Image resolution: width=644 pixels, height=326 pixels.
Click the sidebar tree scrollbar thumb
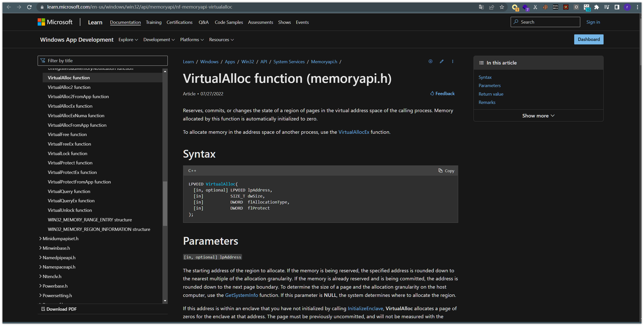point(165,203)
